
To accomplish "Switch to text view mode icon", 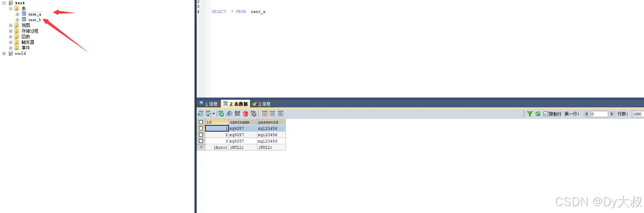I will (x=280, y=114).
